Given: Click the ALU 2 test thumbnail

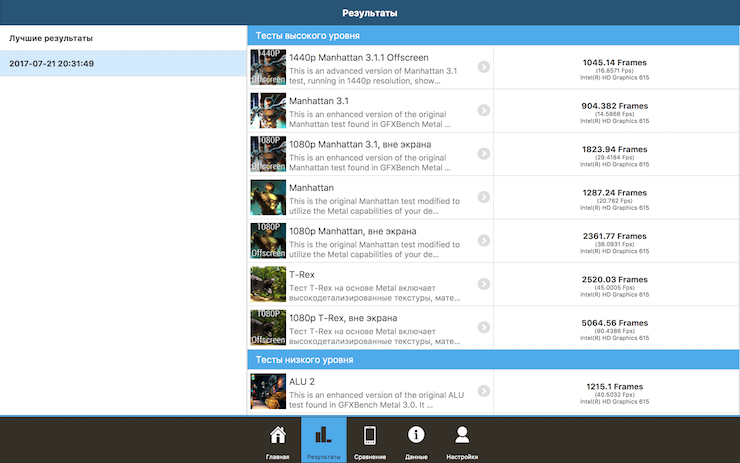Looking at the screenshot, I should (x=268, y=391).
